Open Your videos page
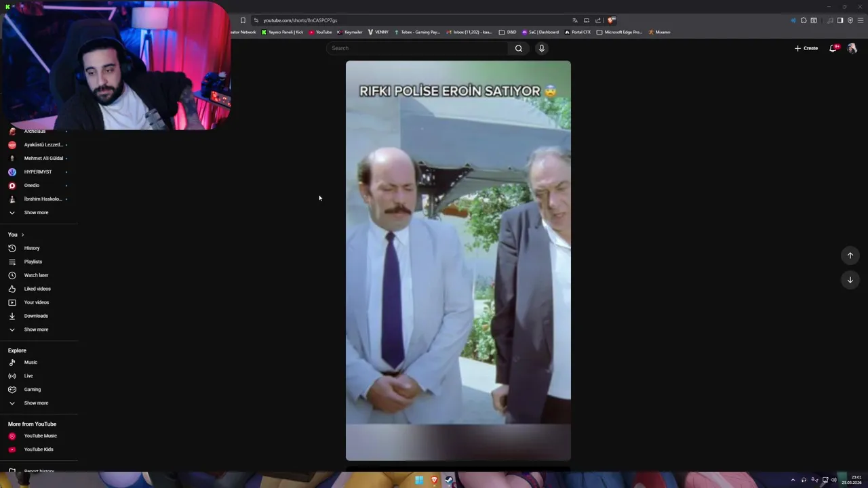The width and height of the screenshot is (868, 488). (38, 302)
